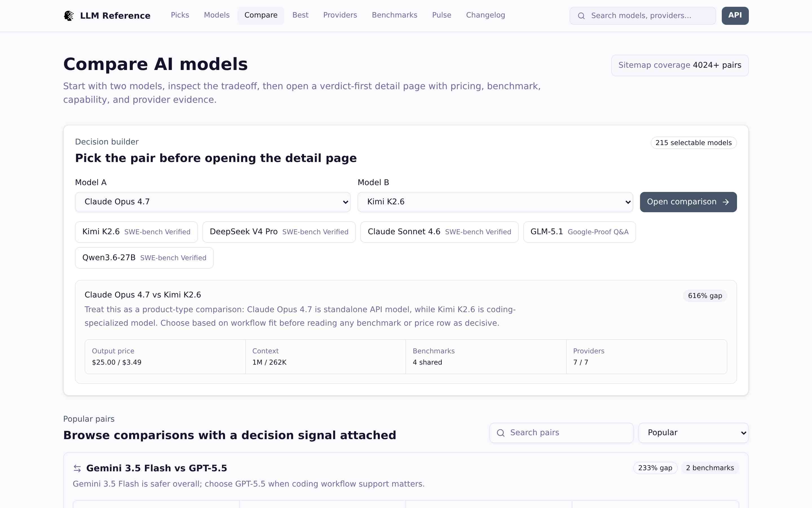Viewport: 812px width, 508px height.
Task: Click the Sitemap coverage 4024+ pairs badge
Action: [x=680, y=65]
